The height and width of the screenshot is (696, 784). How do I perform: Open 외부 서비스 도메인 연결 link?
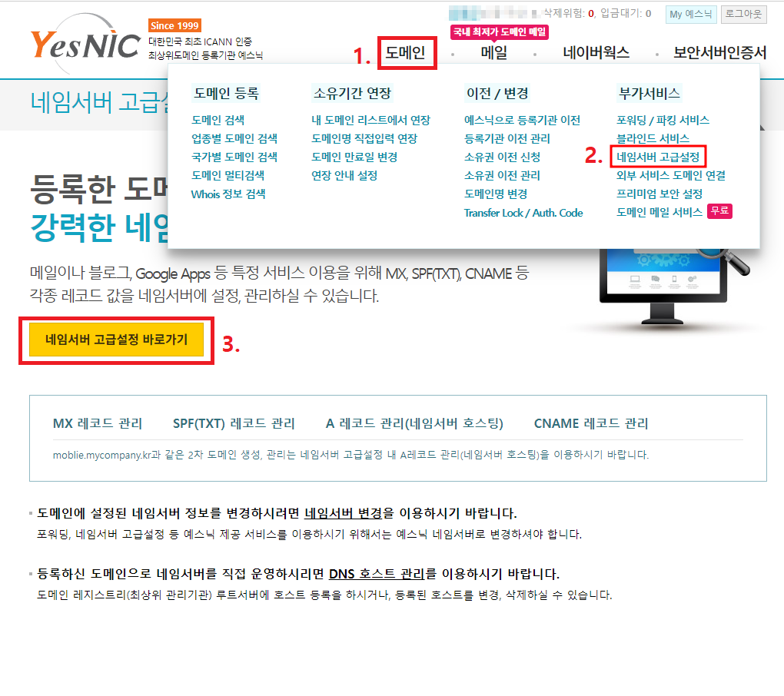671,176
